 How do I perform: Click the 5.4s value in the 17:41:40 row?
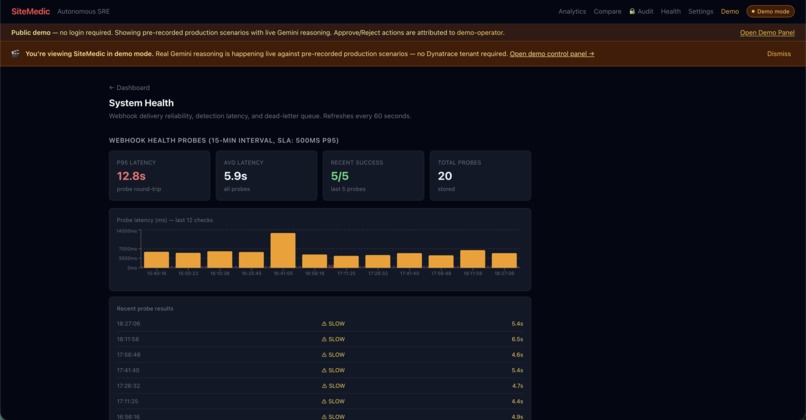pos(517,370)
